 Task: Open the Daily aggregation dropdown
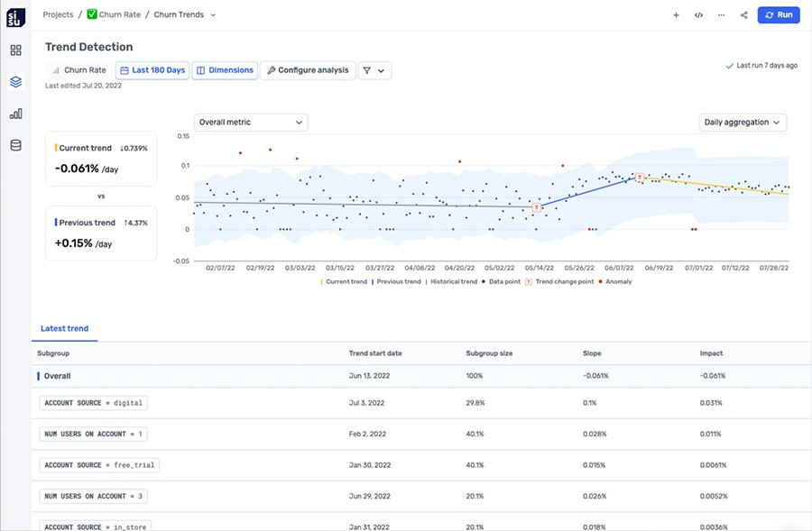pos(742,122)
